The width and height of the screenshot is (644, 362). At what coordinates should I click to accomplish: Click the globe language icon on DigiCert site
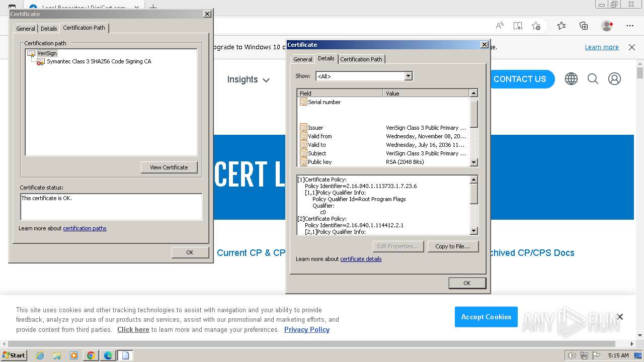pos(571,79)
